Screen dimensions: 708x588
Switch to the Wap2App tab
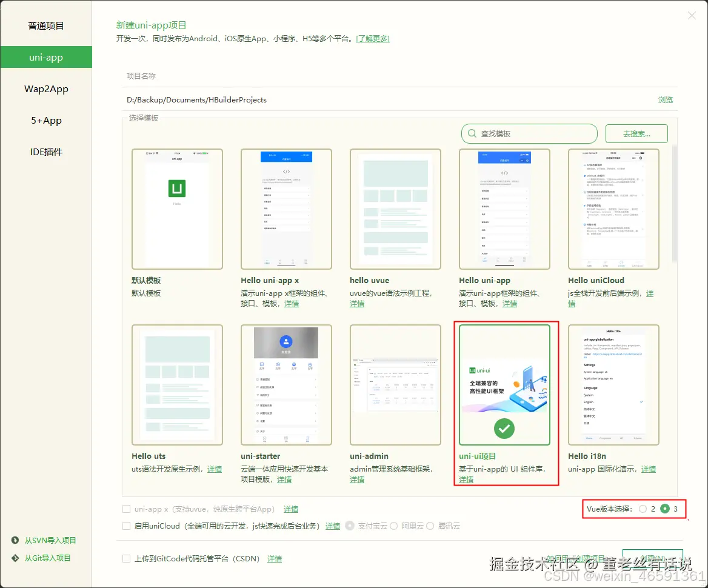click(x=45, y=89)
